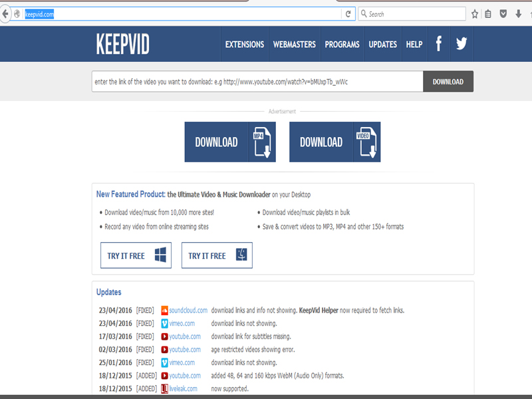Viewport: 532px width, 399px height.
Task: Click the KEEPVID logo
Action: point(123,44)
